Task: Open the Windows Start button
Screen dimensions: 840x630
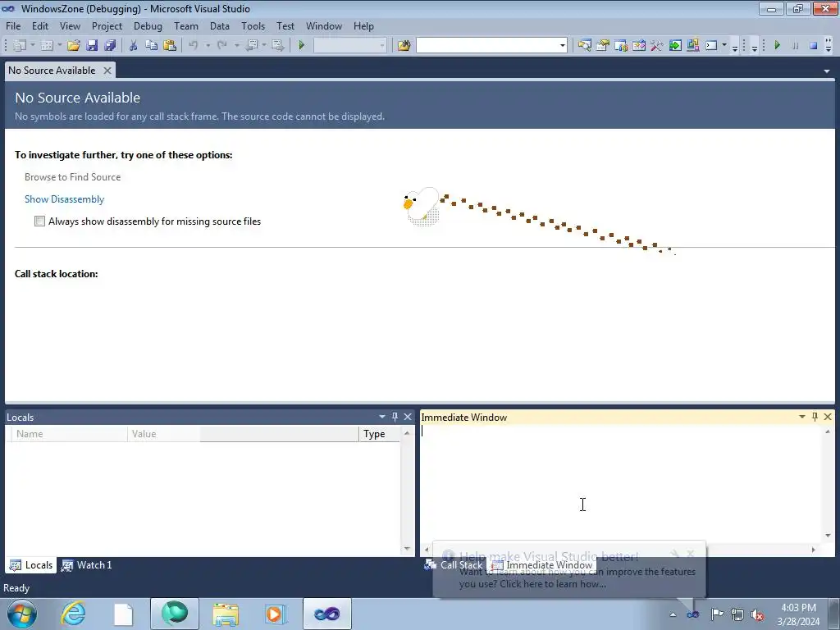Action: pos(21,614)
